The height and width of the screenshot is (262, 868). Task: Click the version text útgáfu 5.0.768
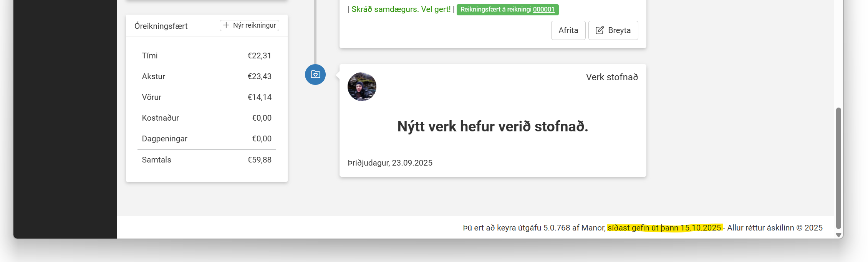[544, 228]
